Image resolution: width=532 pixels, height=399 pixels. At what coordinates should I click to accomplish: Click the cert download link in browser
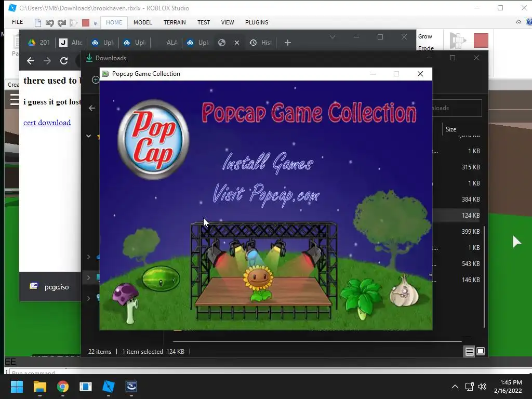[47, 123]
